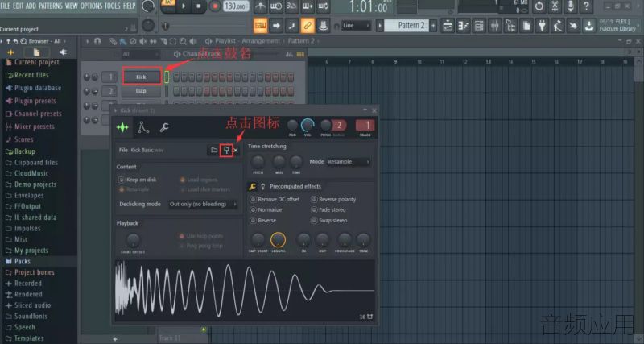The width and height of the screenshot is (644, 344).
Task: Click the microphone recording icon
Action: point(571,6)
